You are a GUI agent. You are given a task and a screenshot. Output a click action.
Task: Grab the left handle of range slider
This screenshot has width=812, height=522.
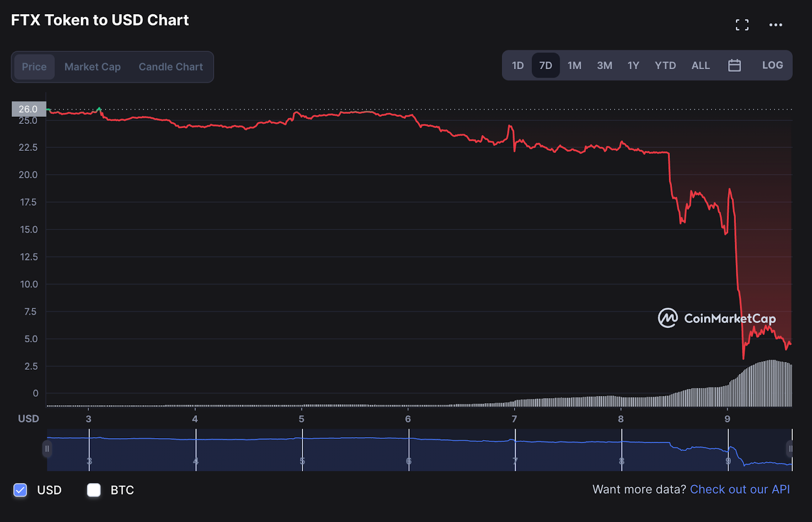47,449
